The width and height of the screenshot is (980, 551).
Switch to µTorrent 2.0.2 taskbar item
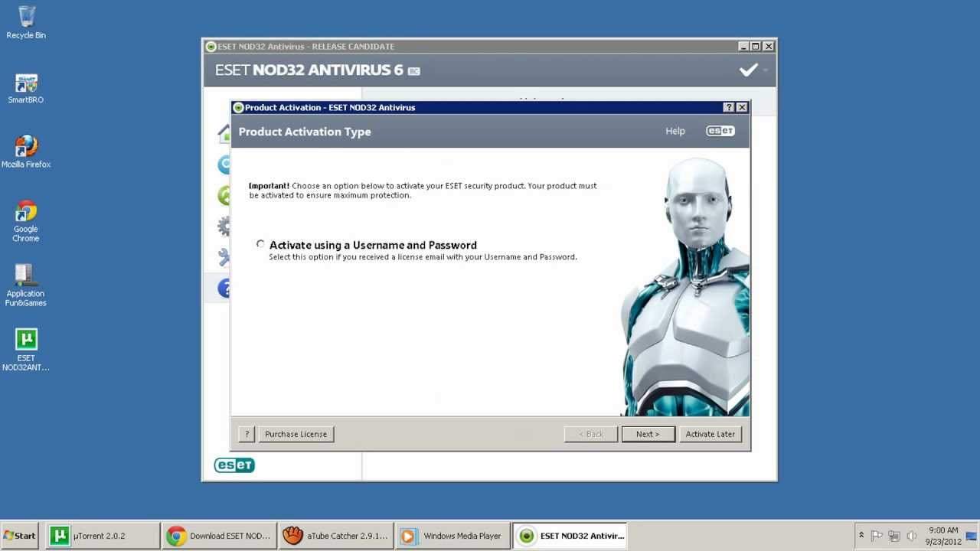click(103, 536)
